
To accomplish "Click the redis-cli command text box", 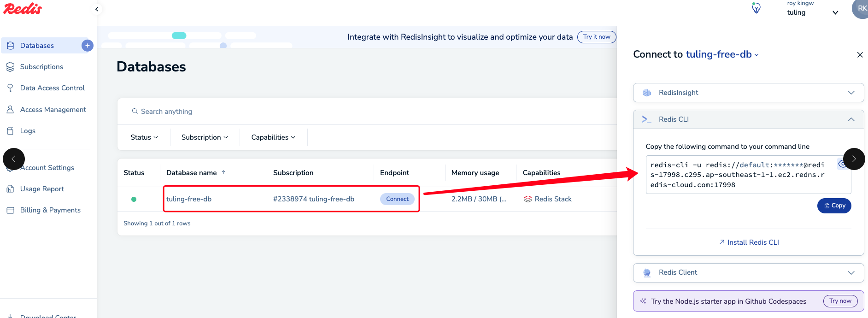I will (748, 175).
